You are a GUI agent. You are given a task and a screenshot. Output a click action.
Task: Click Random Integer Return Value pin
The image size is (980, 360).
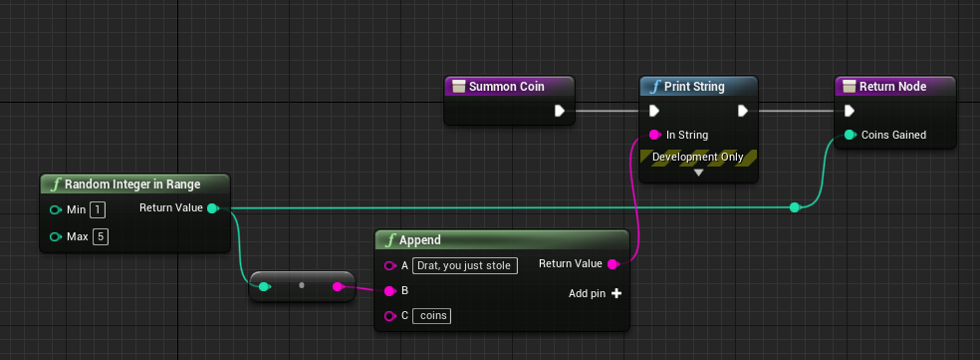pyautogui.click(x=212, y=207)
